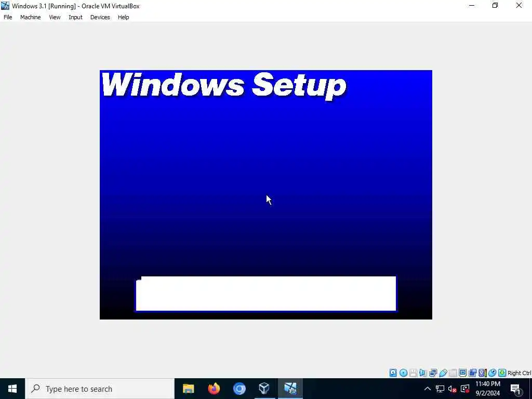The image size is (532, 399).
Task: Click the audio status icon in VirtualBox
Action: (x=423, y=373)
